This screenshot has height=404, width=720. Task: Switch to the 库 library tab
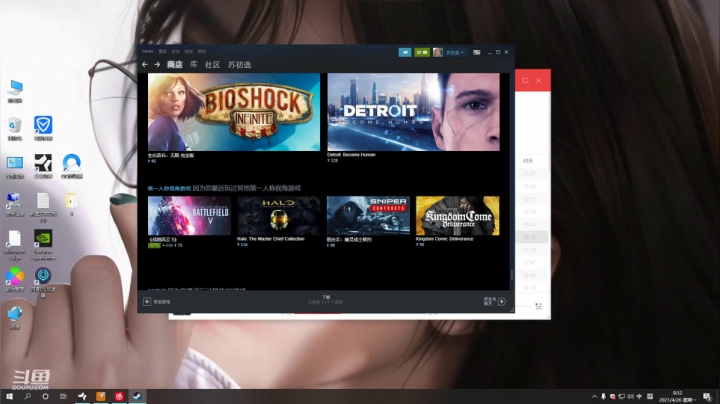point(194,65)
